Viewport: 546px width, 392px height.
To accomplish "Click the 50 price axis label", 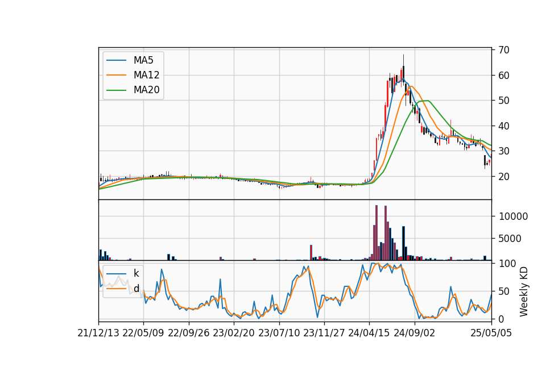I will tap(504, 101).
